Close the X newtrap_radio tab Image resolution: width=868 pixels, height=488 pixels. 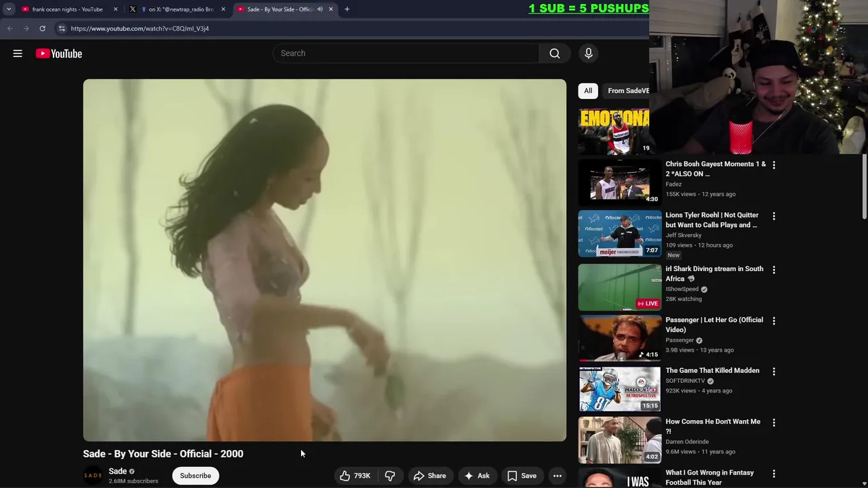pyautogui.click(x=223, y=9)
